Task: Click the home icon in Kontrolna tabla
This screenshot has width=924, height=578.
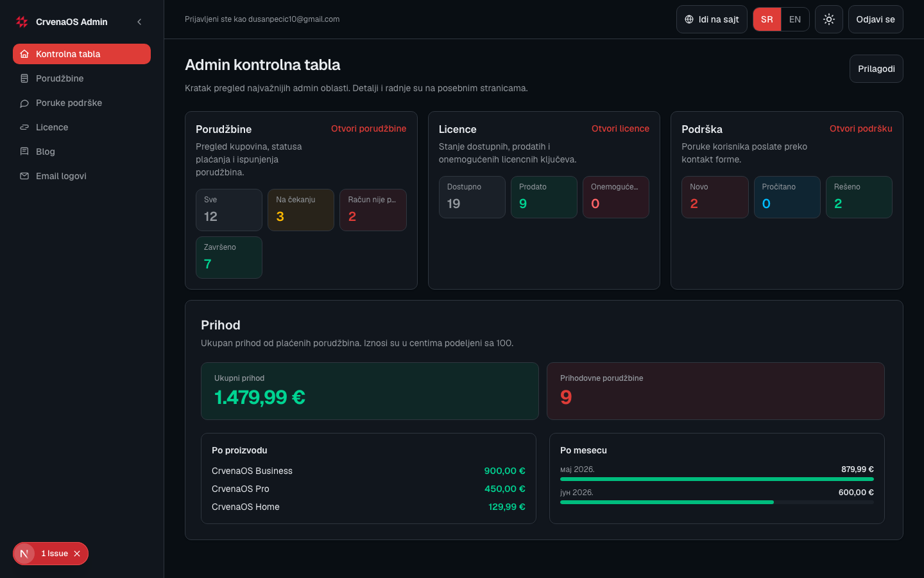Action: tap(24, 54)
